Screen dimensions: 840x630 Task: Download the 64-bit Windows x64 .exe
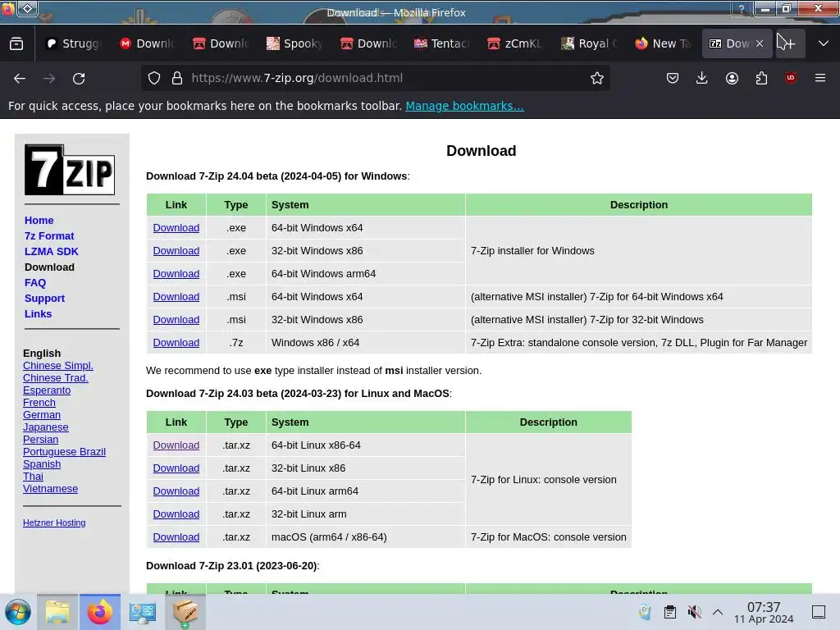pyautogui.click(x=176, y=228)
